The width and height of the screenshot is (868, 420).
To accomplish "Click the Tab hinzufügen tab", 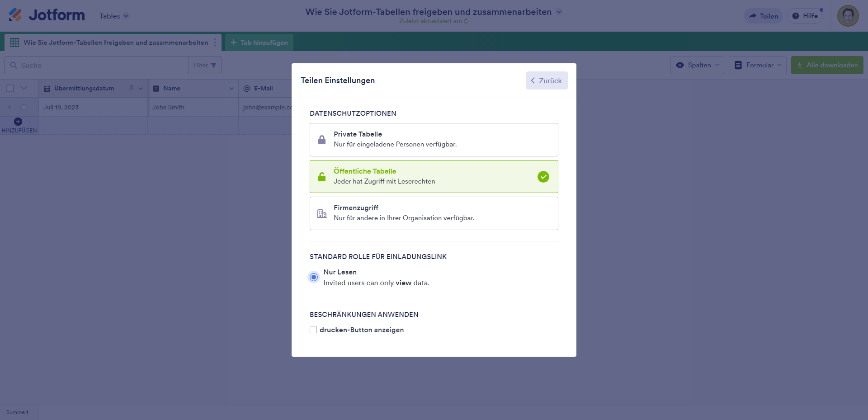I will point(259,42).
